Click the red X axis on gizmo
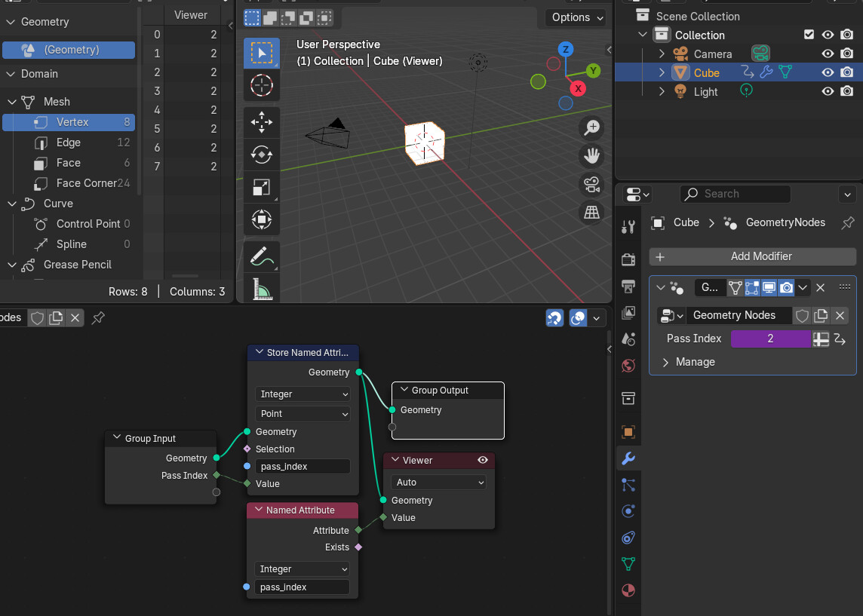This screenshot has width=863, height=616. (578, 88)
